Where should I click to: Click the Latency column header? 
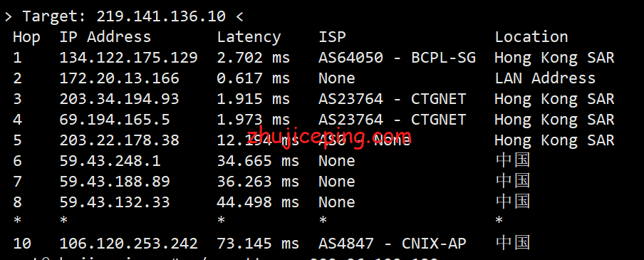click(249, 37)
